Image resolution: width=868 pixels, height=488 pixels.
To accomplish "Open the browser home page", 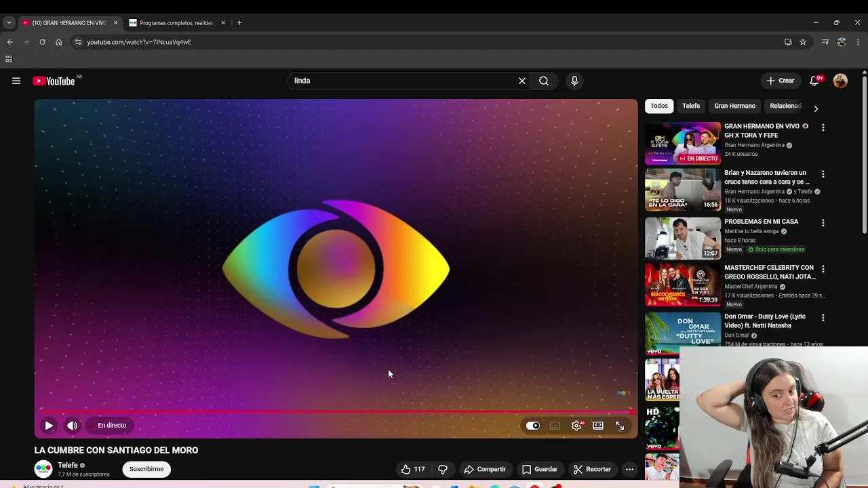I will pos(58,42).
